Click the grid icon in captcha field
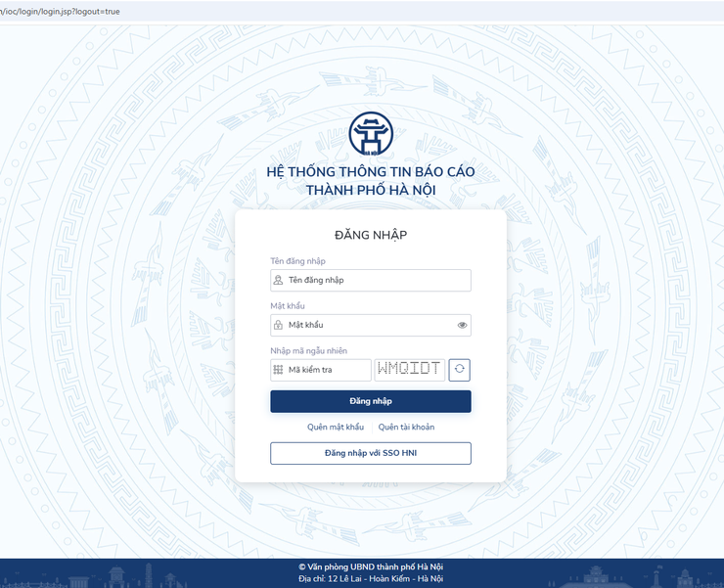724x588 pixels. 279,370
